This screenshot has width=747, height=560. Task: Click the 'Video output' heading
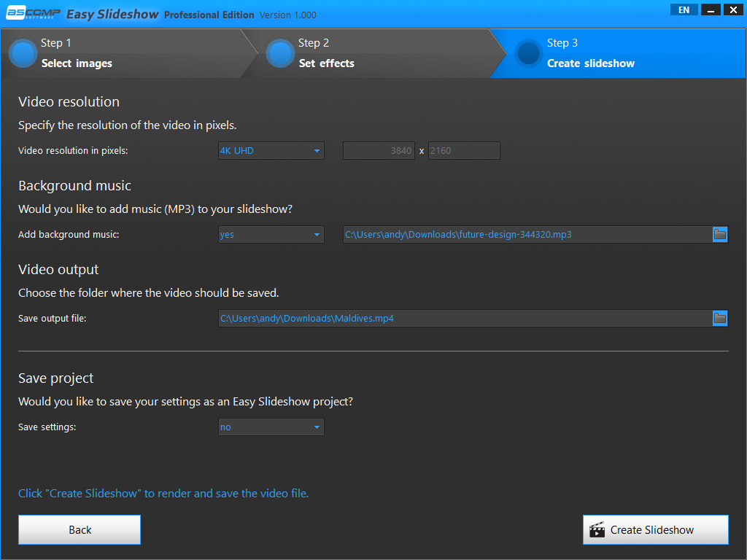[58, 270]
